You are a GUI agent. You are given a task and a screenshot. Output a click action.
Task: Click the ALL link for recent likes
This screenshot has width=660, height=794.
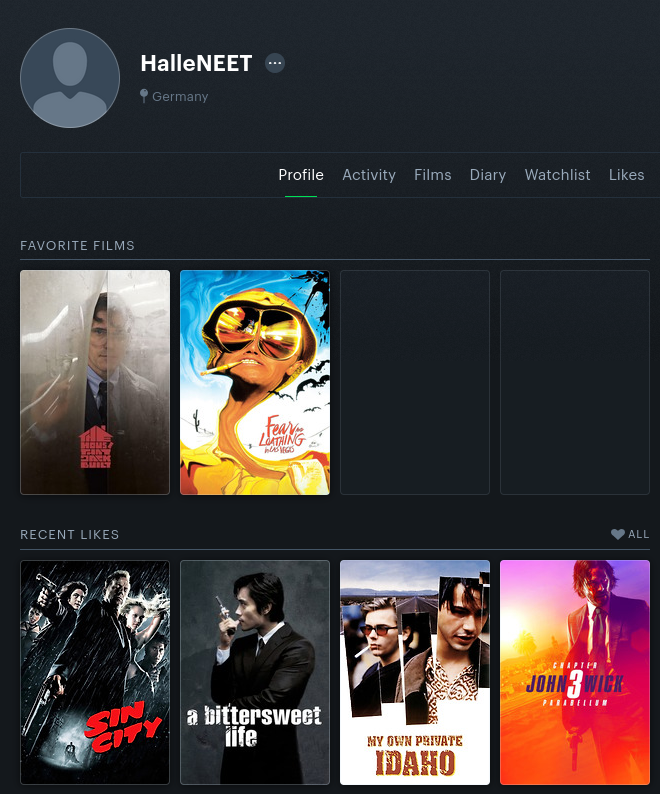[x=638, y=534]
